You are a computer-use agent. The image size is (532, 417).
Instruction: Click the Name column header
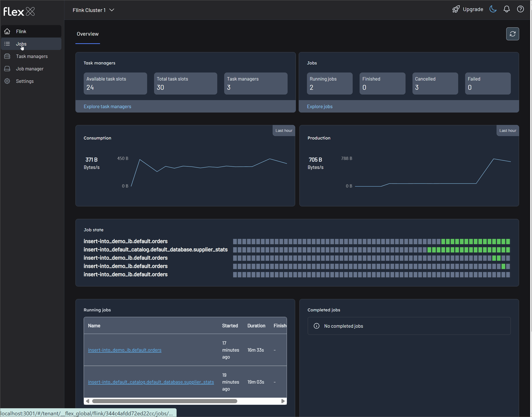point(94,325)
